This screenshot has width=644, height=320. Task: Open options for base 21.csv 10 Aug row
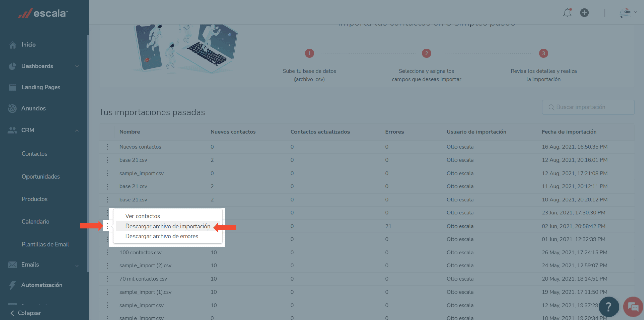tap(107, 200)
